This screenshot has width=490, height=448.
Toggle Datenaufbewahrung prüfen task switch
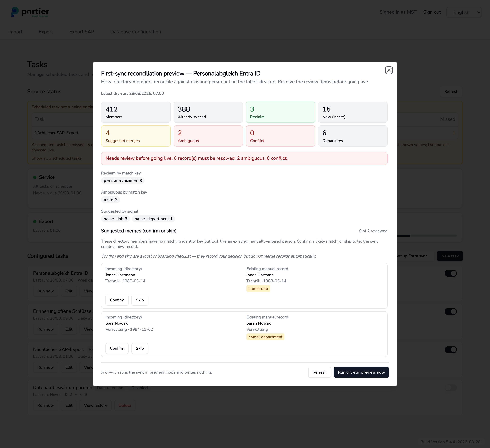point(451,388)
